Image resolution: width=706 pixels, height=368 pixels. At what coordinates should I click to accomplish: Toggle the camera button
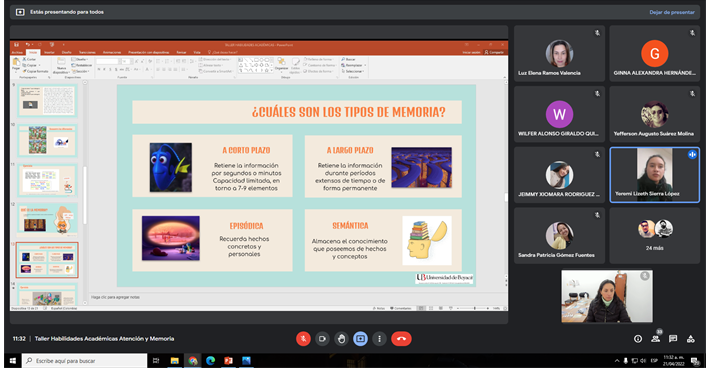point(322,339)
